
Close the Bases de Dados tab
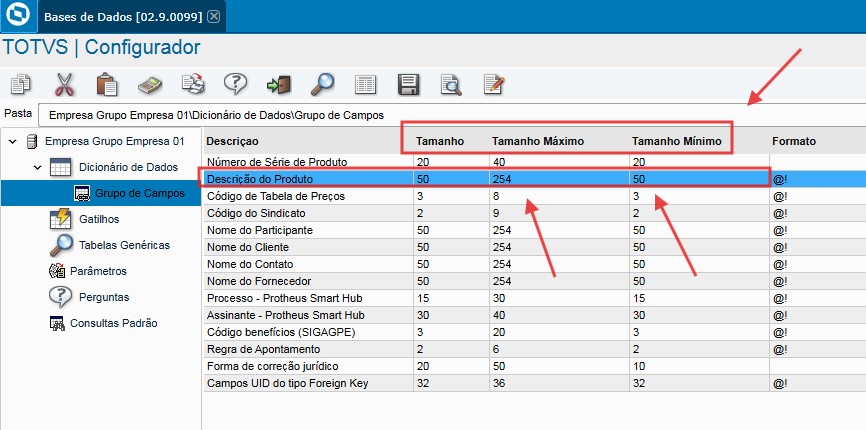pyautogui.click(x=213, y=17)
